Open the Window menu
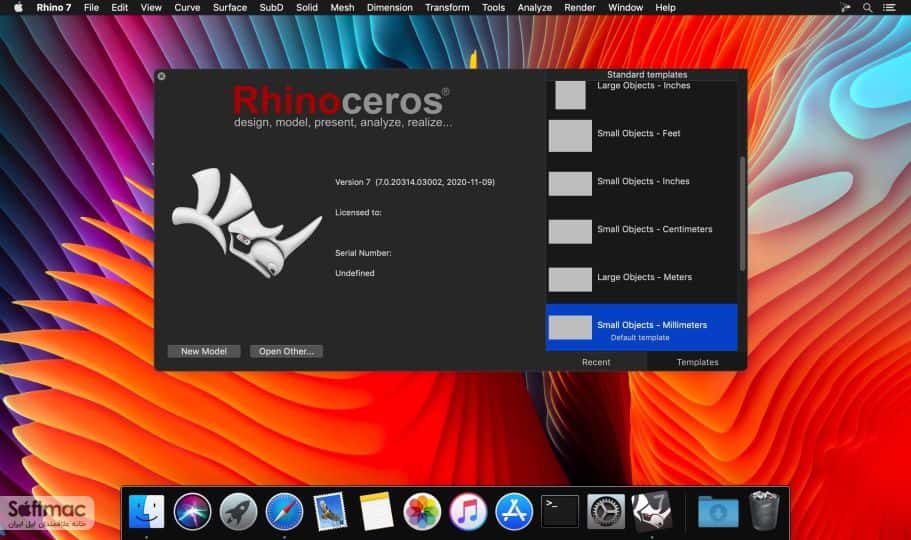911x540 pixels. (625, 8)
